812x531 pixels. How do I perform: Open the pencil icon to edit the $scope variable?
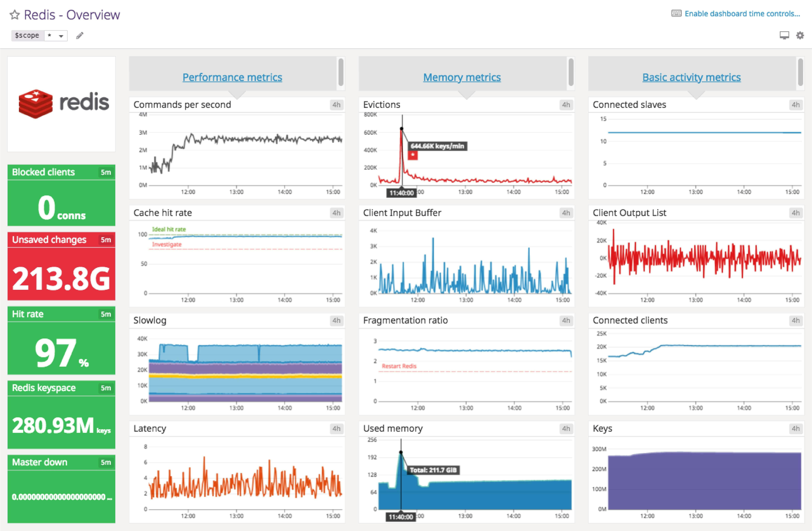tap(80, 35)
